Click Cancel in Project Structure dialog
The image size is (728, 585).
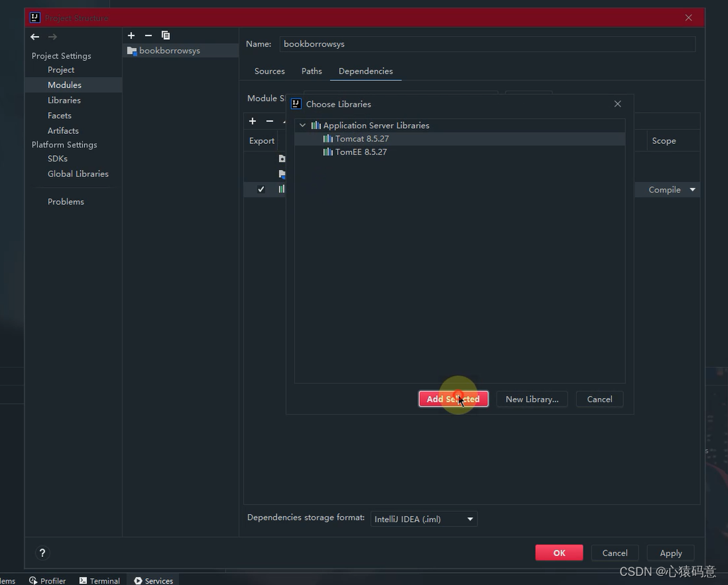coord(615,553)
